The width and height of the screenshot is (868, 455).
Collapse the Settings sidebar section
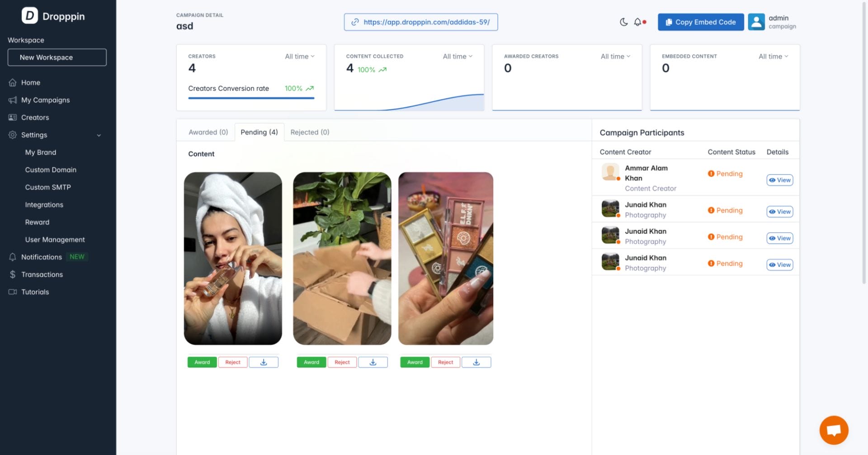coord(99,135)
